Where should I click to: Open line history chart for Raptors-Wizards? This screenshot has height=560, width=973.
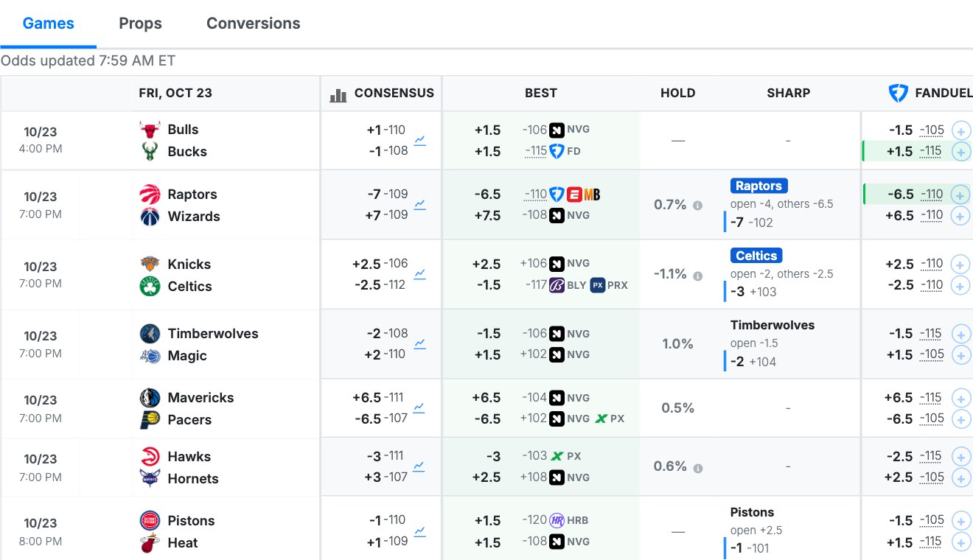[x=419, y=205]
